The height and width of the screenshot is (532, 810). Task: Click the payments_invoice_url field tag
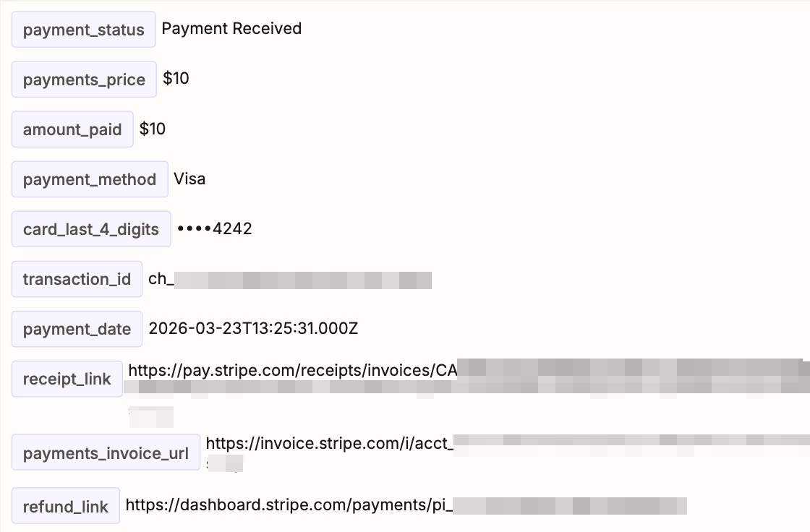click(106, 453)
